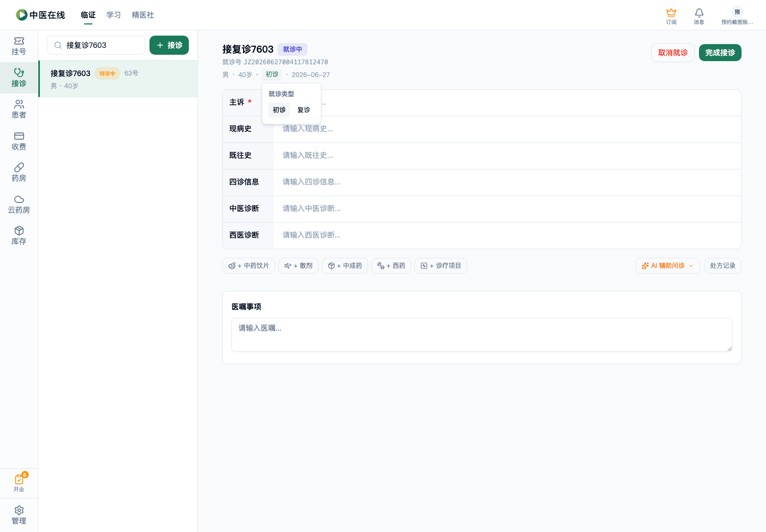Add + 中药饮片 prescription

tap(248, 266)
